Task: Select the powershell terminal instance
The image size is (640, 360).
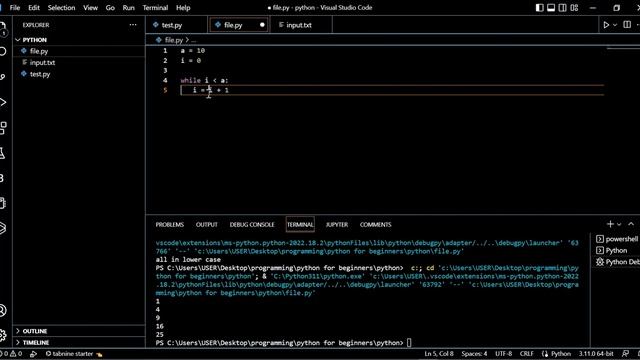Action: 617,239
